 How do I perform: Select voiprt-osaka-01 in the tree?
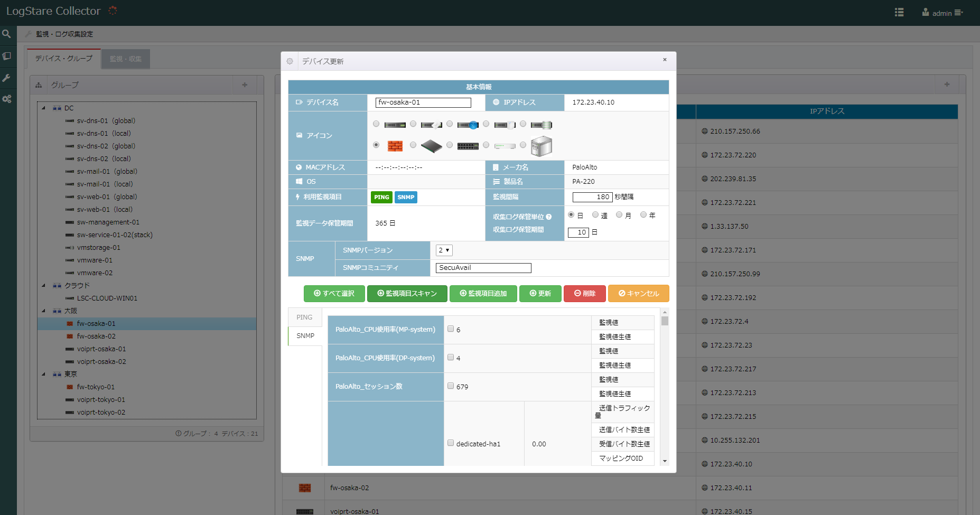tap(101, 349)
